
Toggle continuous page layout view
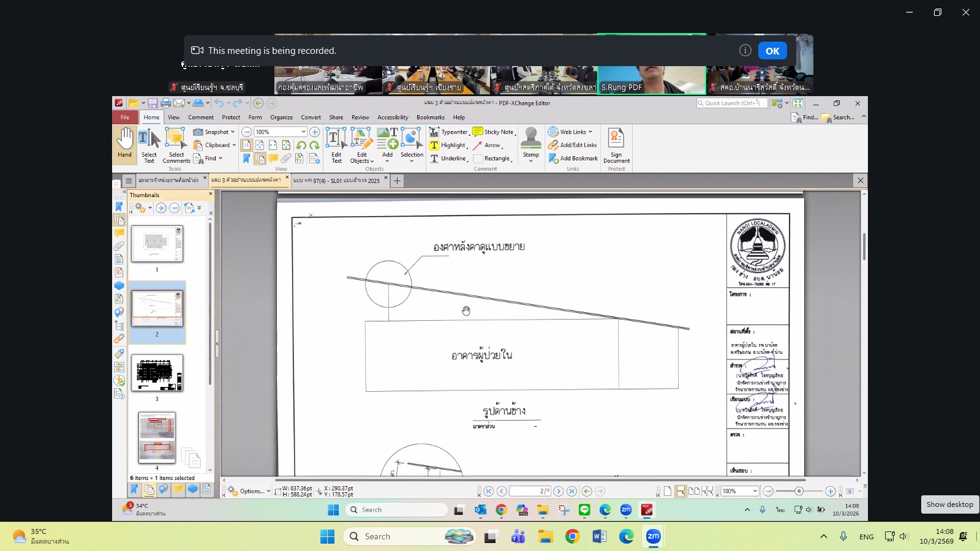680,491
